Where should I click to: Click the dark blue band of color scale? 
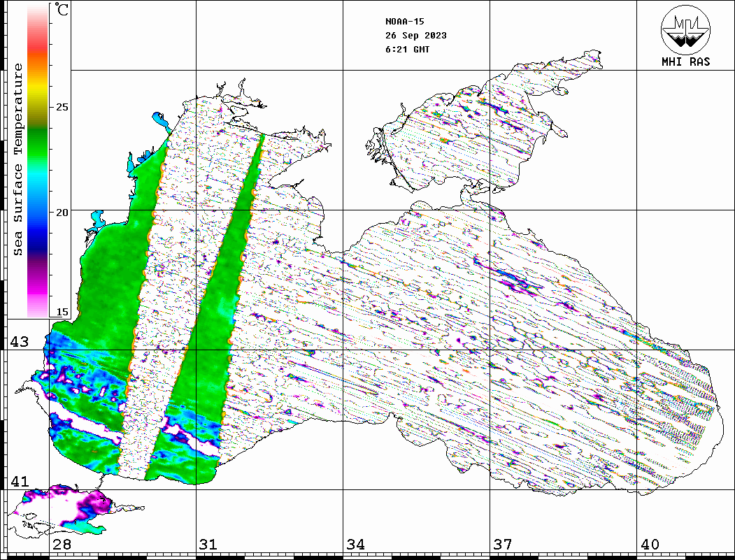(x=38, y=239)
